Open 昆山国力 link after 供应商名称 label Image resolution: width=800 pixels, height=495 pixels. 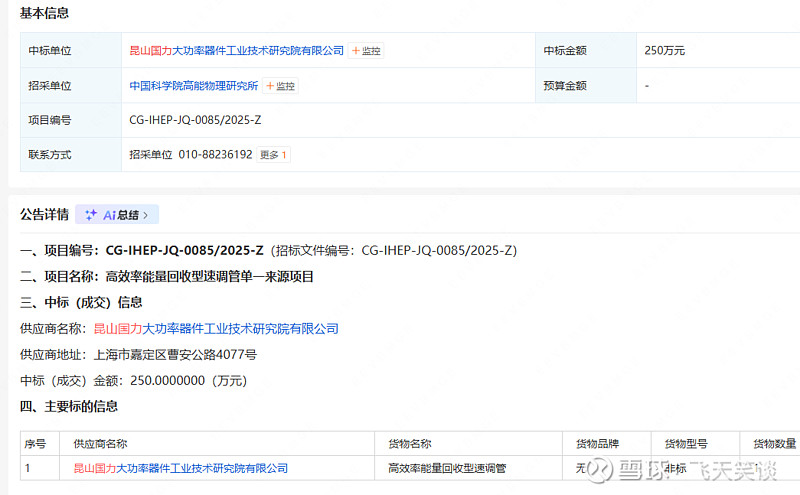[216, 329]
